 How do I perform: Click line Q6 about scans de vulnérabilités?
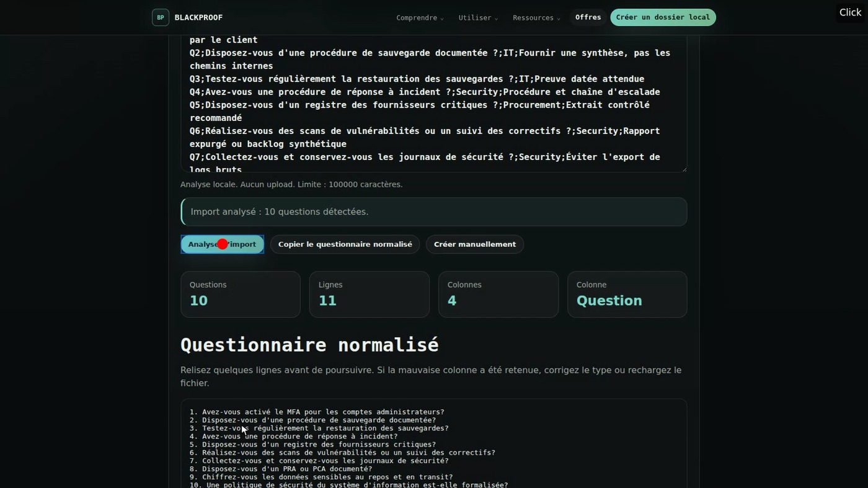click(425, 137)
